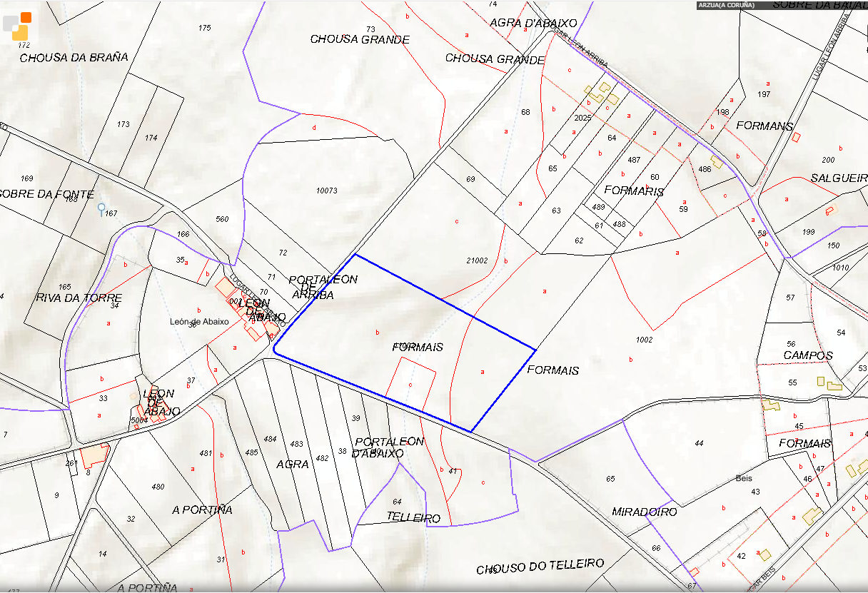Image resolution: width=868 pixels, height=593 pixels.
Task: Click the yellow building in parcel 55
Action: coord(821,381)
